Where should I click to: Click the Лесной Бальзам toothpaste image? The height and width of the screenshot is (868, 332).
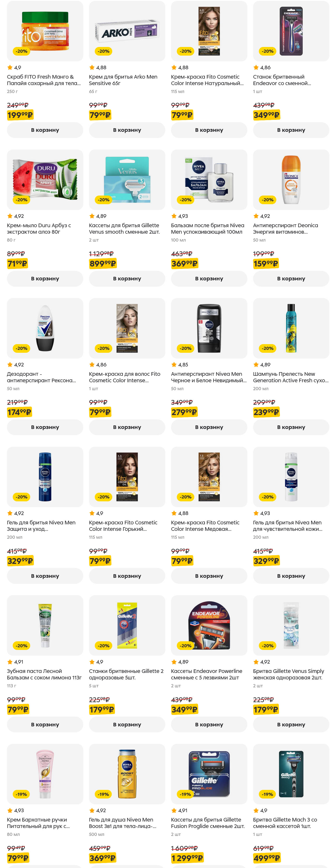45,625
